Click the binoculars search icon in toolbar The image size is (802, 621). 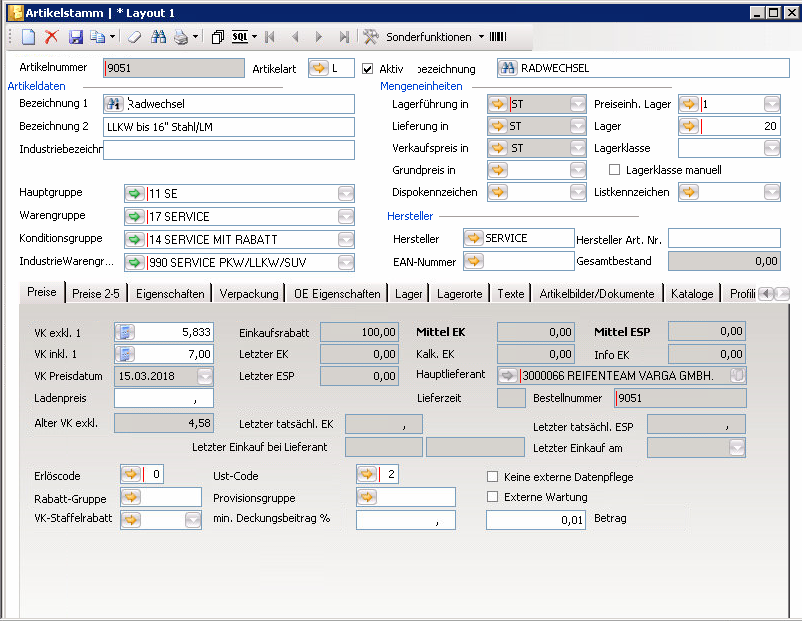tap(159, 37)
